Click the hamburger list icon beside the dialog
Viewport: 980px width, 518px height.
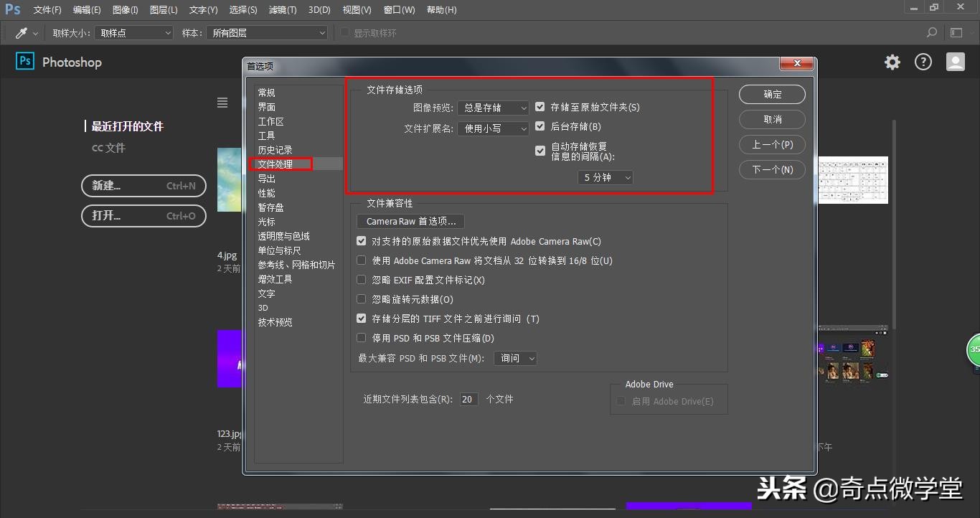click(222, 102)
